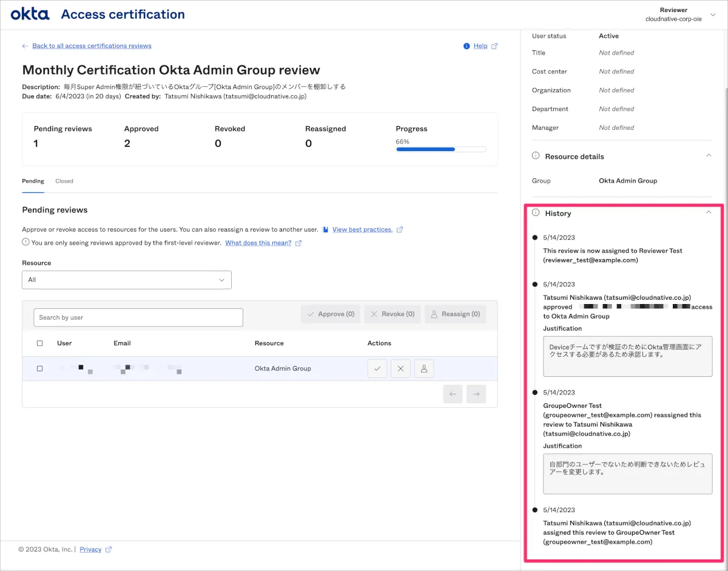This screenshot has height=571, width=728.
Task: Click the review progress bar
Action: [440, 149]
